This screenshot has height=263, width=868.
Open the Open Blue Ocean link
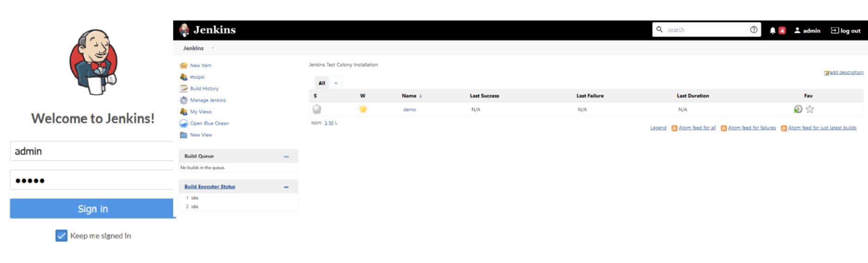[209, 123]
